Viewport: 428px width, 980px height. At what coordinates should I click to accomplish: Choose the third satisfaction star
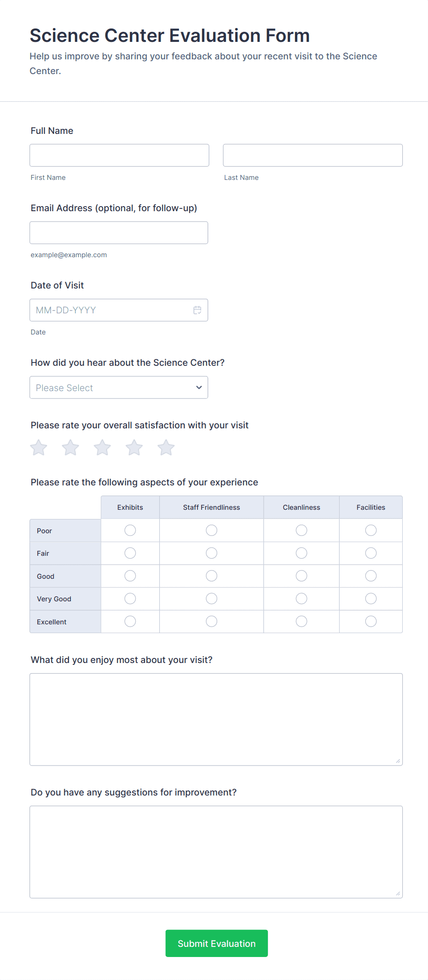[x=102, y=448]
